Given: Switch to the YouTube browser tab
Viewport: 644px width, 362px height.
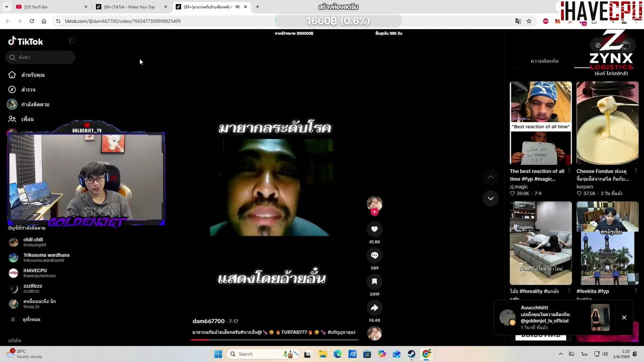Looking at the screenshot, I should pyautogui.click(x=48, y=7).
